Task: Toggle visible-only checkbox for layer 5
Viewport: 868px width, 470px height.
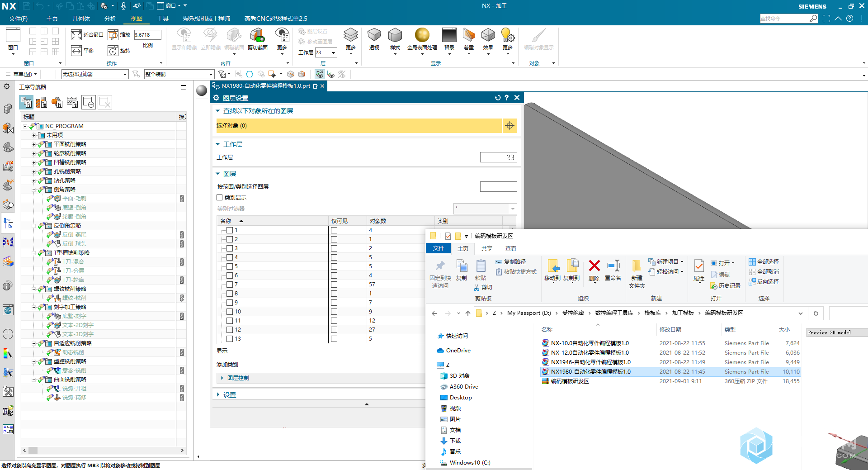Action: (x=334, y=266)
